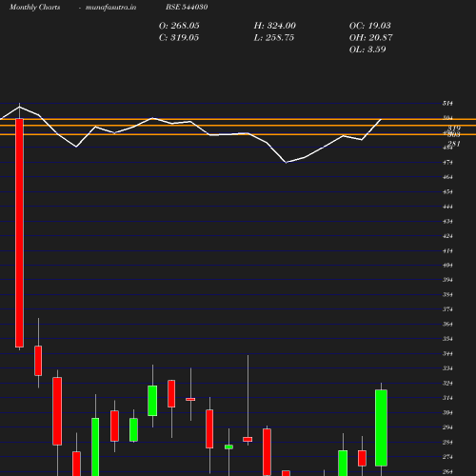The width and height of the screenshot is (476, 476).
Task: Select the 444 price axis label
Action: 447,207
